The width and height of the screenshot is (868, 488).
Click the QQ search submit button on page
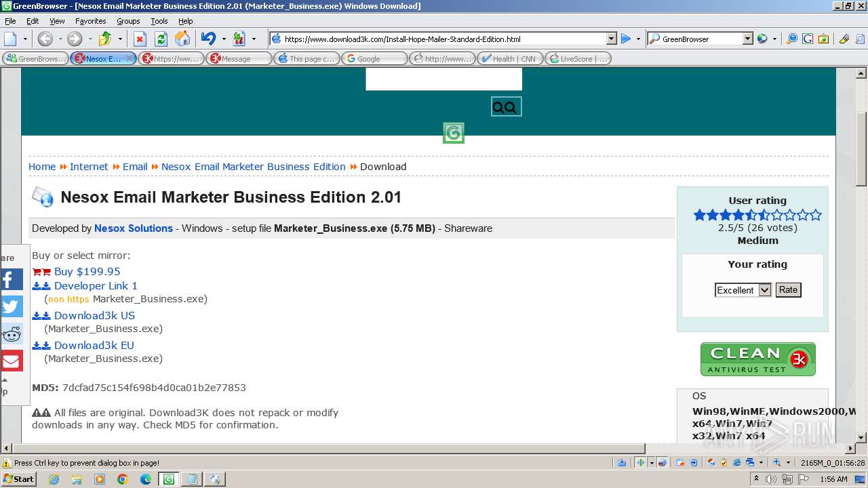[x=506, y=106]
